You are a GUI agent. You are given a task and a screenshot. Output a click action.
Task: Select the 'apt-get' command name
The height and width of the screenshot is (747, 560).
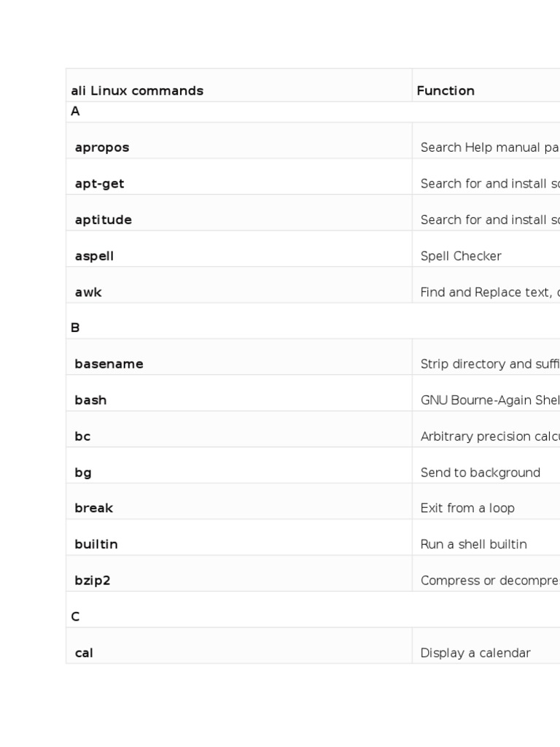(99, 184)
